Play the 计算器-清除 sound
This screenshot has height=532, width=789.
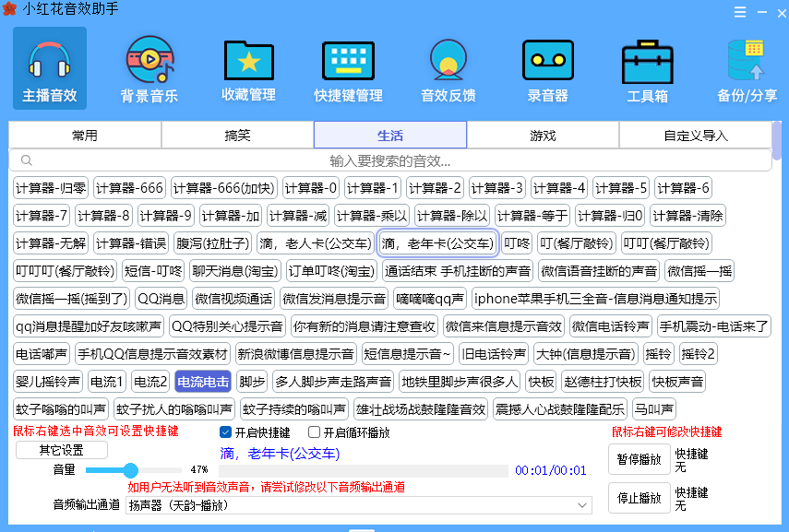click(x=687, y=216)
